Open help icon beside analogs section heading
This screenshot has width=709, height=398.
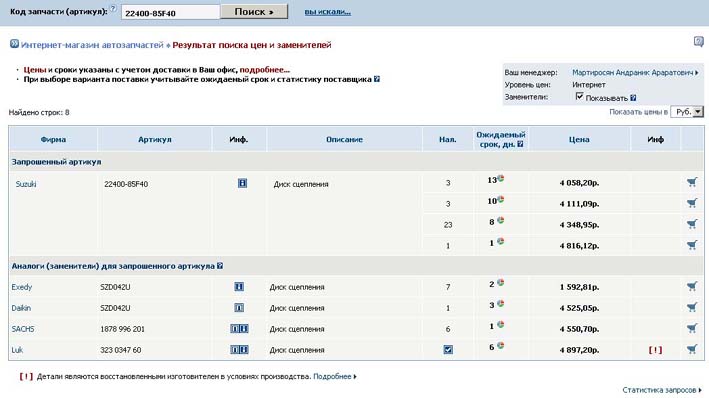[220, 266]
